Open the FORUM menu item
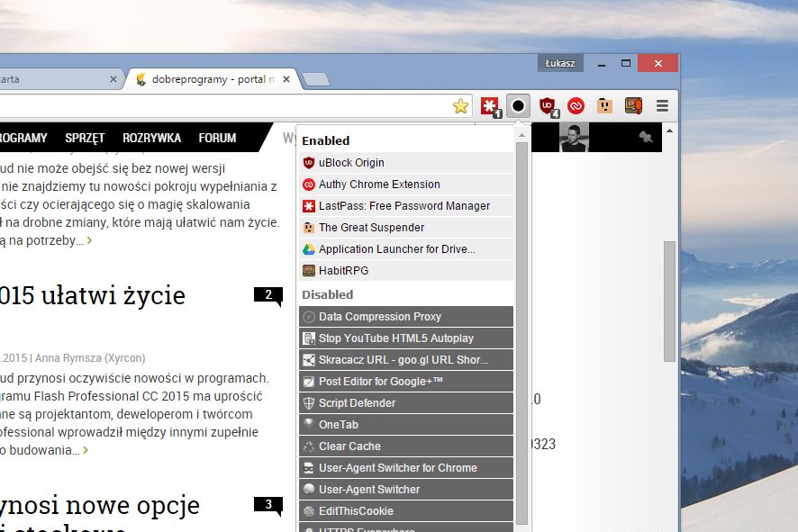The height and width of the screenshot is (532, 798). click(x=217, y=138)
